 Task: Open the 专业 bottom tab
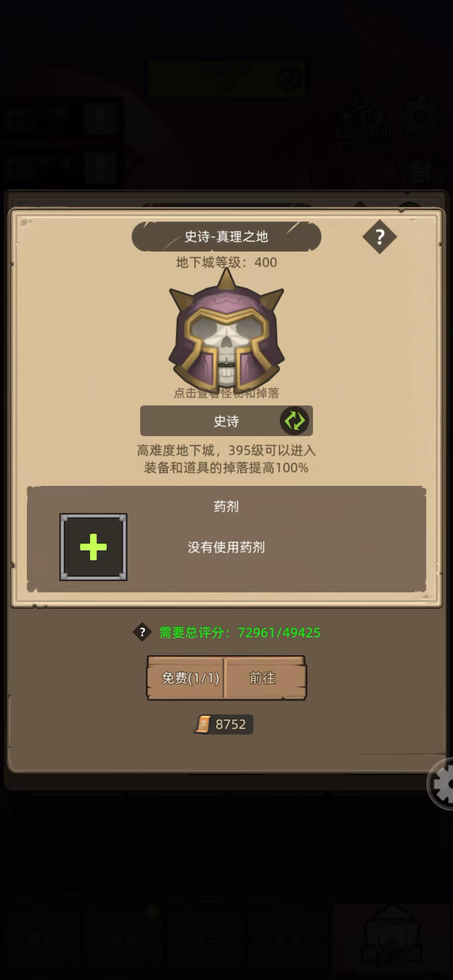[x=289, y=938]
